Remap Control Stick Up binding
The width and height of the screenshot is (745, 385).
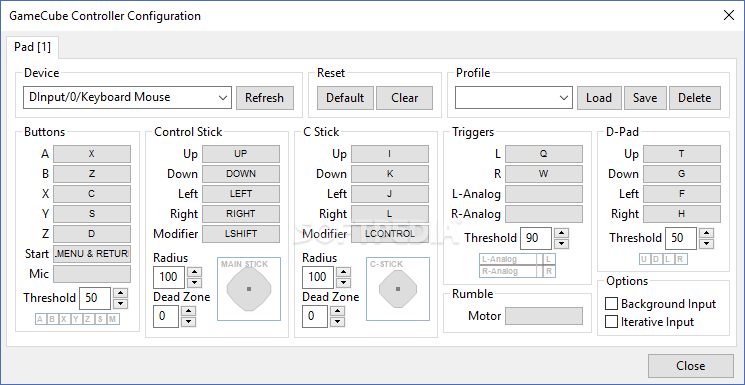241,154
